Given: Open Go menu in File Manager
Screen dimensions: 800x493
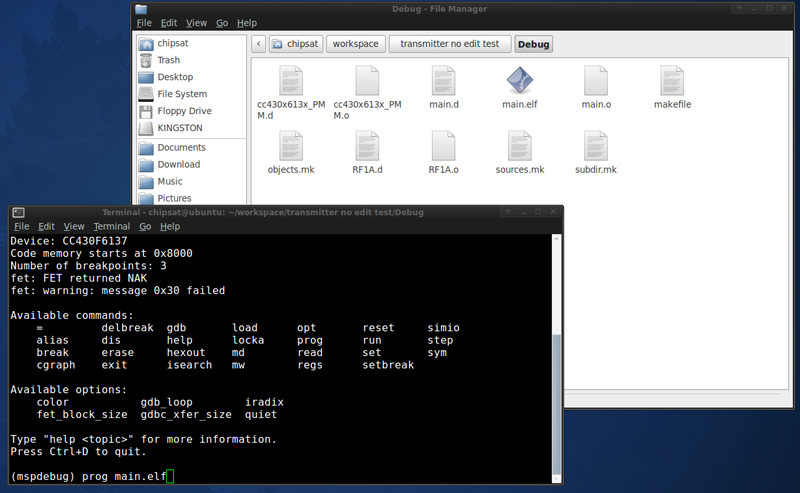Looking at the screenshot, I should click(x=222, y=23).
